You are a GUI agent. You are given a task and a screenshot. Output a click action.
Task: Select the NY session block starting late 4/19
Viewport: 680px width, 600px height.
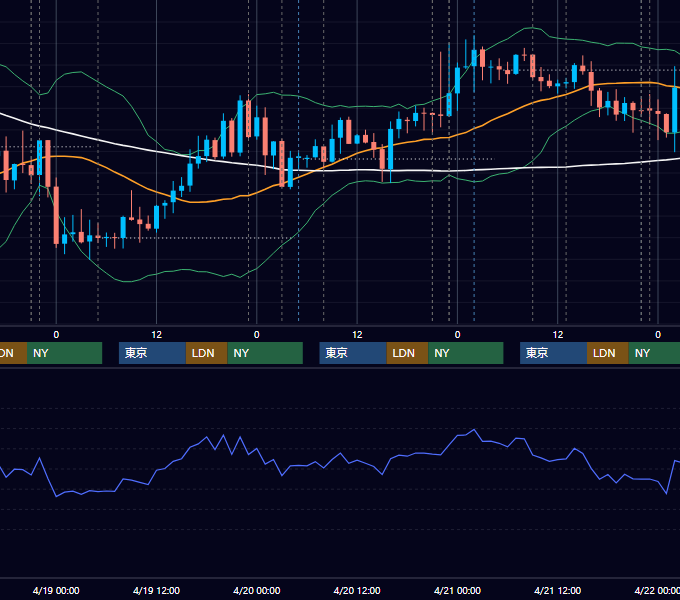(265, 353)
